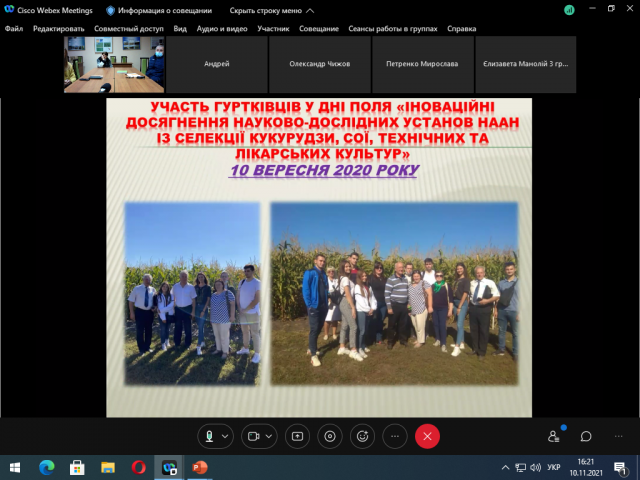Open the Участник menu

273,29
